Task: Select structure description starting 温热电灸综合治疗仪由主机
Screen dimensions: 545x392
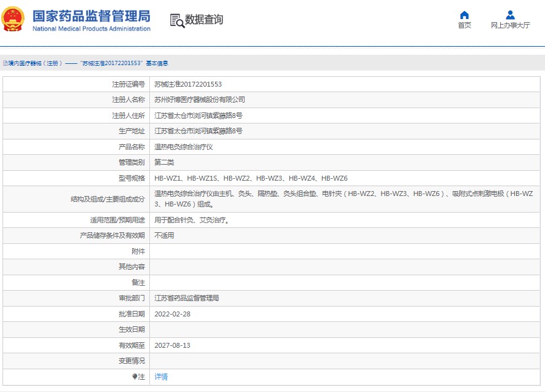Action: [x=343, y=199]
